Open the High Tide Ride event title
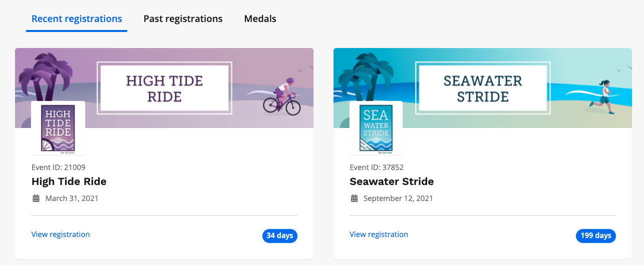Viewport: 644px width, 265px height. 69,181
